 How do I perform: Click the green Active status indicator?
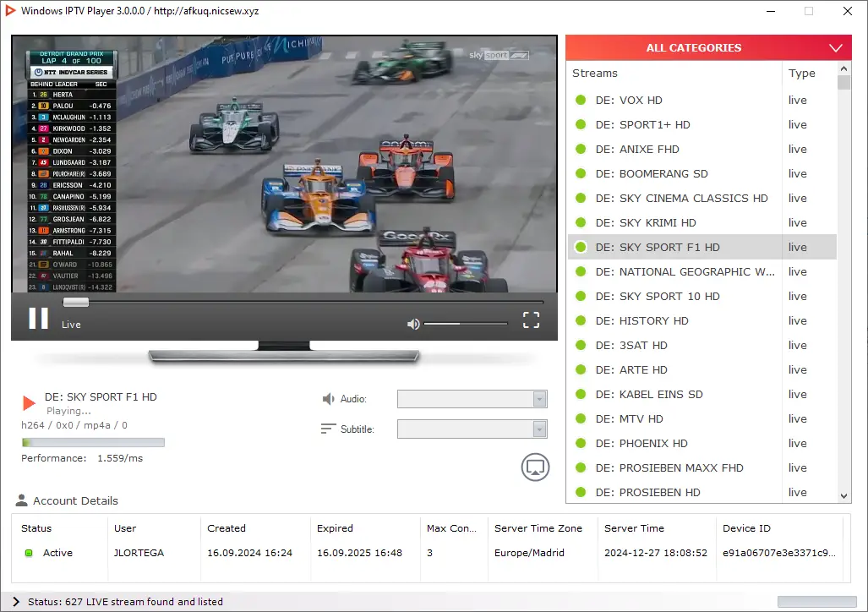[x=29, y=553]
